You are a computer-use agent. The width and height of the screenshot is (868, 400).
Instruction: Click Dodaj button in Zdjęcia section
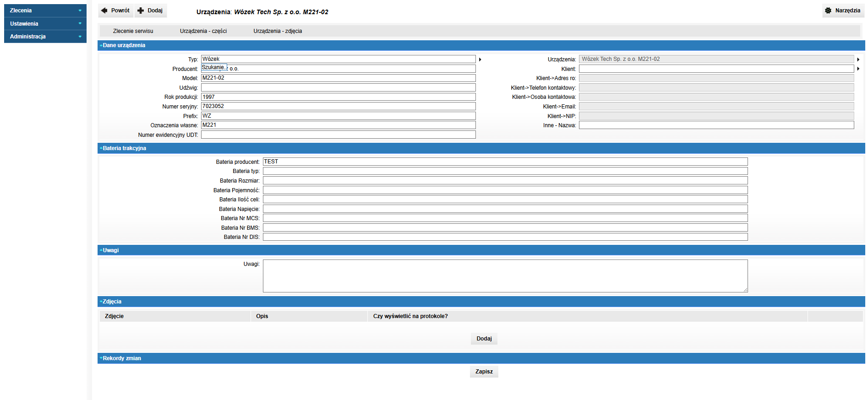[484, 339]
